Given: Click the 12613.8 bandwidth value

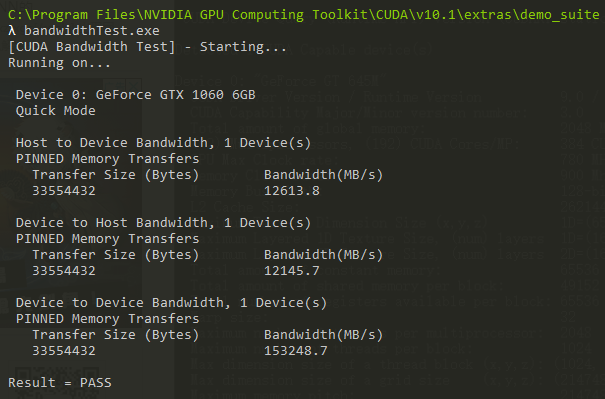Looking at the screenshot, I should (292, 191).
